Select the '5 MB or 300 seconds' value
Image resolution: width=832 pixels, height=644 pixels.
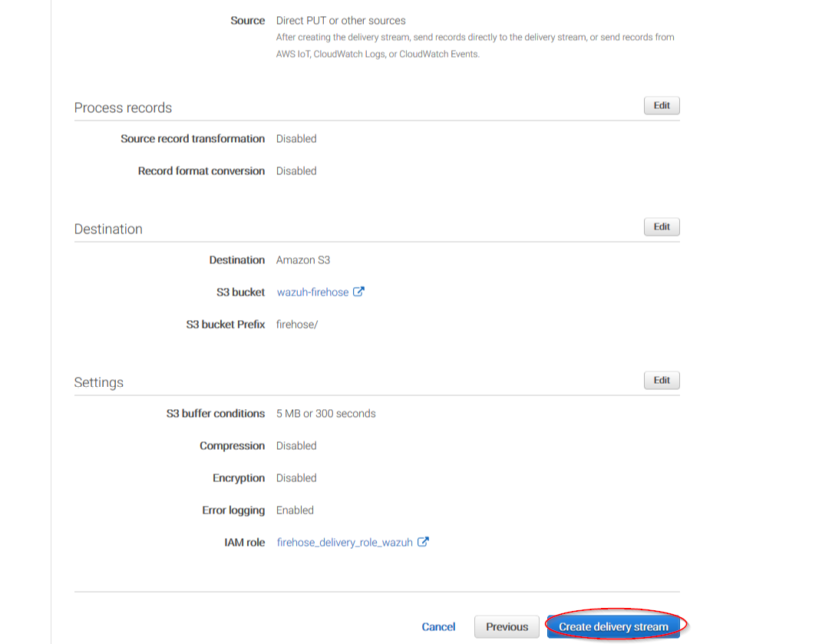(x=325, y=414)
